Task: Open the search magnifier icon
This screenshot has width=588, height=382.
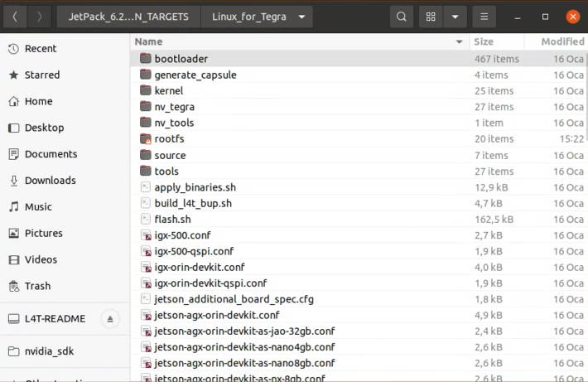Action: point(402,17)
